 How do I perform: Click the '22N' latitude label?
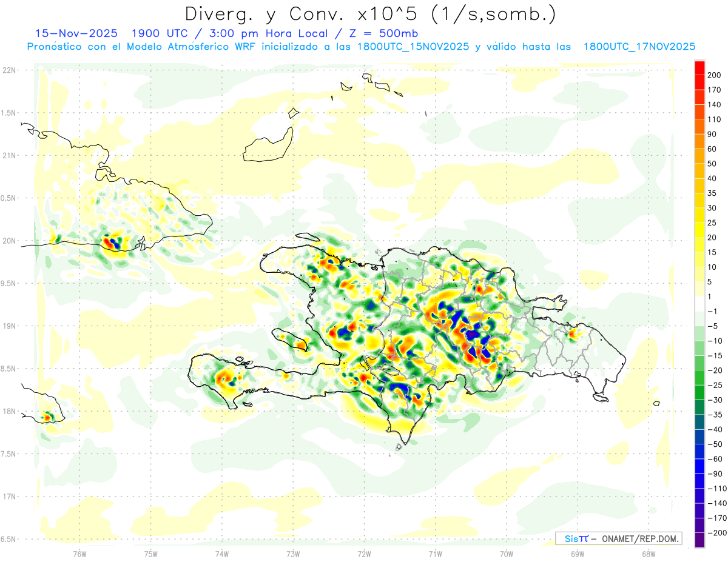pyautogui.click(x=8, y=70)
